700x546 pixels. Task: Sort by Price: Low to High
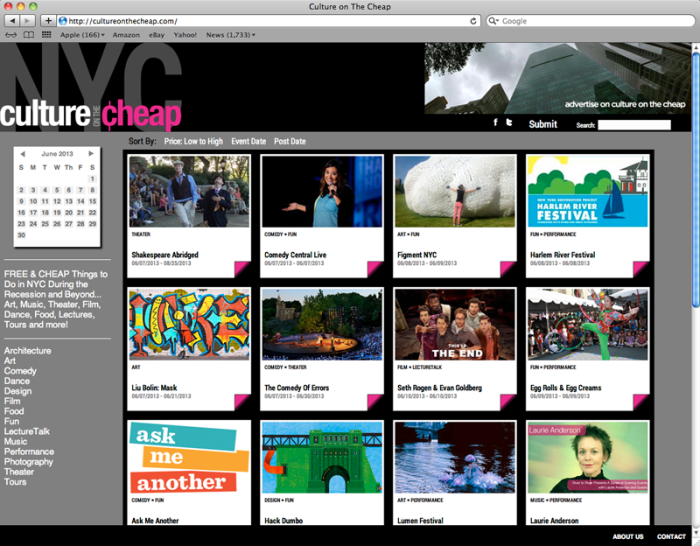pyautogui.click(x=193, y=141)
